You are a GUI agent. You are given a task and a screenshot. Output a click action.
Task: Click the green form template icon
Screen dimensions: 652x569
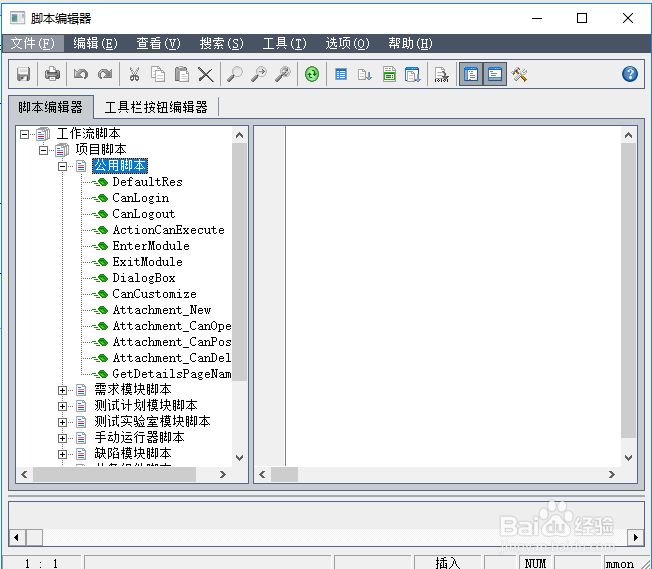click(389, 74)
